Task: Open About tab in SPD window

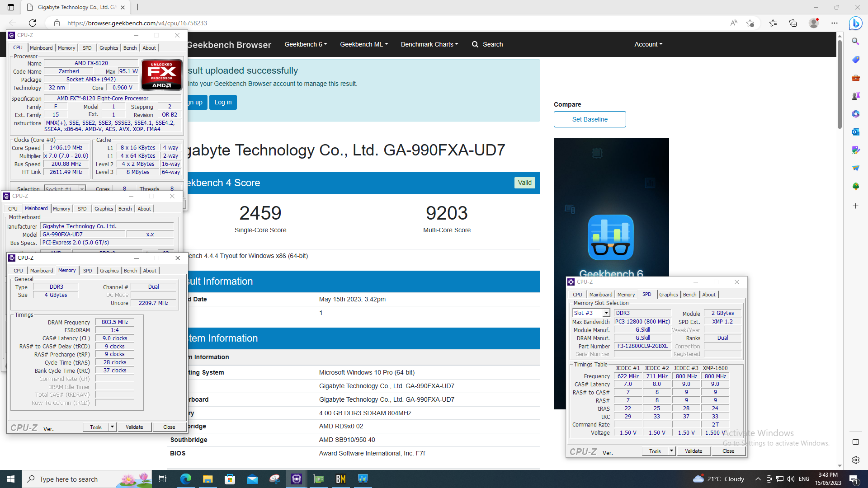Action: pos(709,295)
